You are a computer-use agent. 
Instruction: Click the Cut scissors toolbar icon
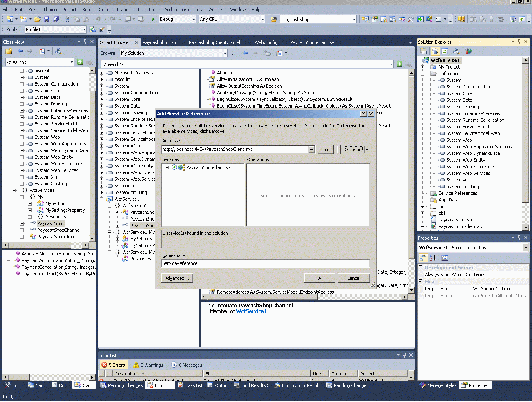[67, 19]
